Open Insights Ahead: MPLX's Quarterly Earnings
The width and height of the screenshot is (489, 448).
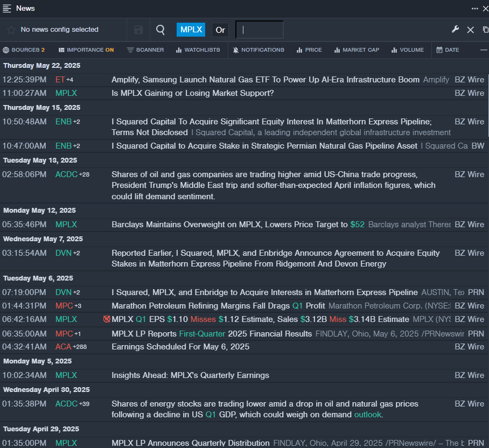coord(190,375)
